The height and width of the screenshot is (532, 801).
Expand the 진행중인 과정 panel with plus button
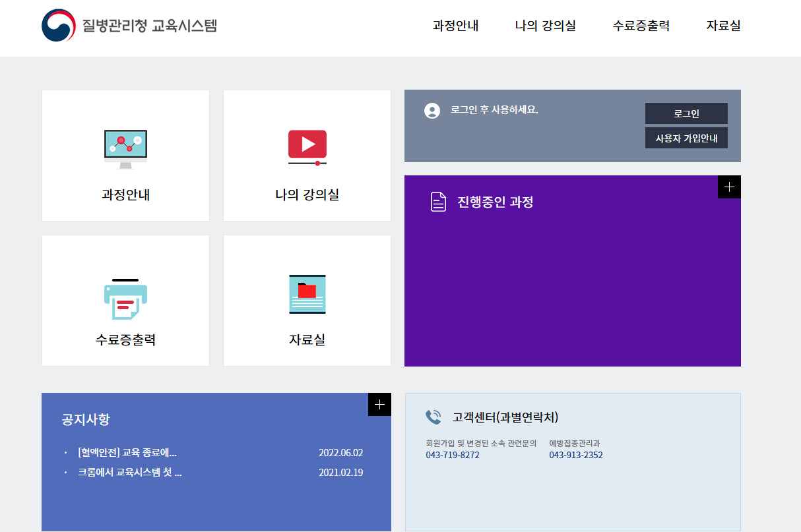coord(728,187)
